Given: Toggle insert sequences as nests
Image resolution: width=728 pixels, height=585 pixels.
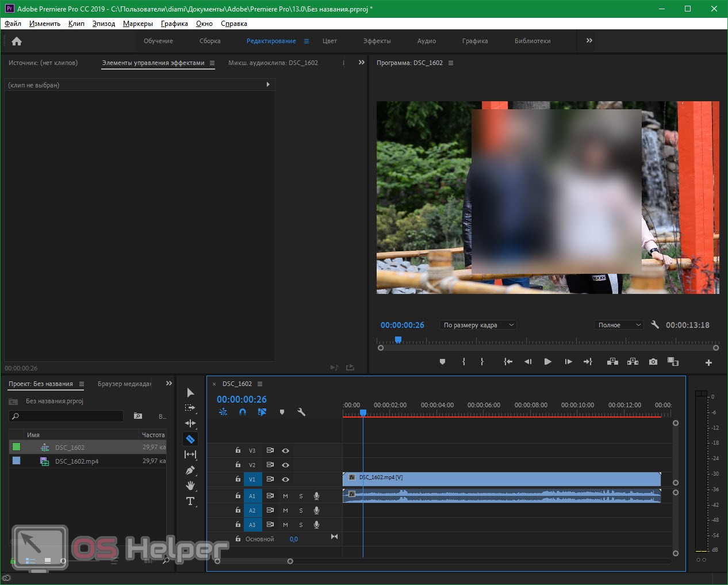Looking at the screenshot, I should point(223,412).
